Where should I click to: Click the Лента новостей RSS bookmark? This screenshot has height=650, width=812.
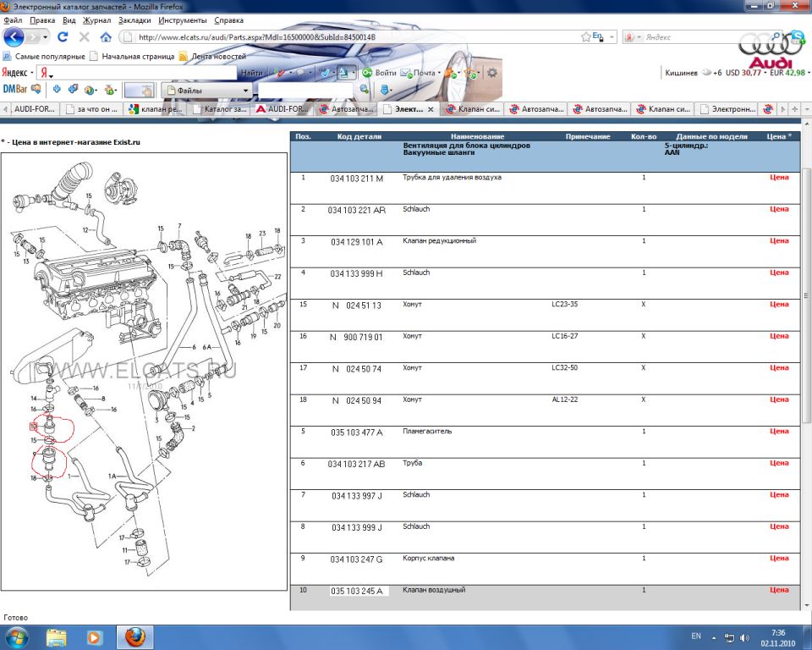pyautogui.click(x=213, y=56)
